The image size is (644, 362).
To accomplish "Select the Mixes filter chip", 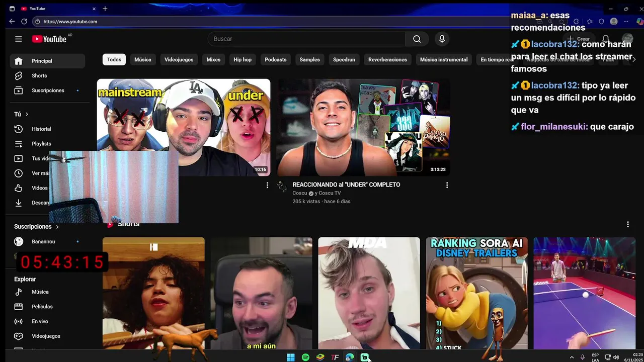I will pos(213,59).
